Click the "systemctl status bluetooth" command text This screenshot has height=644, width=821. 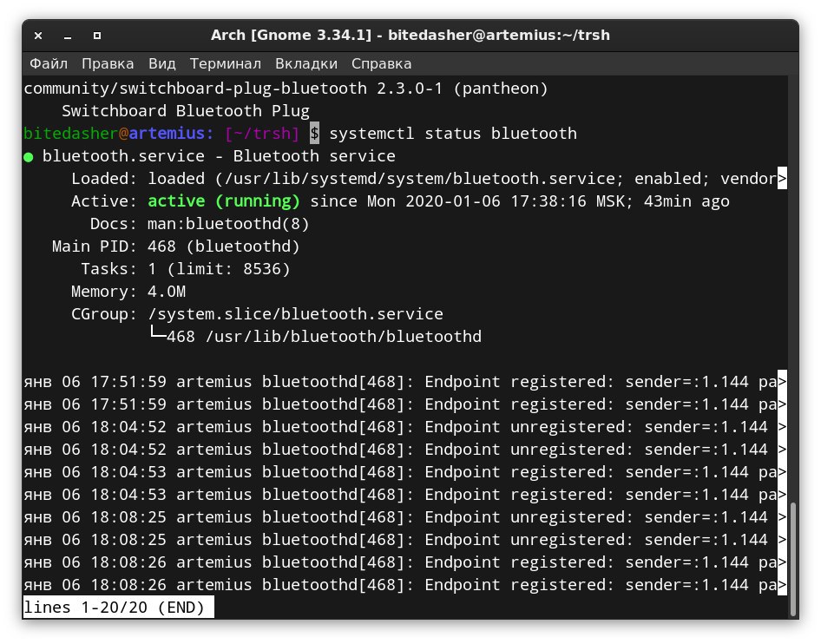point(453,134)
